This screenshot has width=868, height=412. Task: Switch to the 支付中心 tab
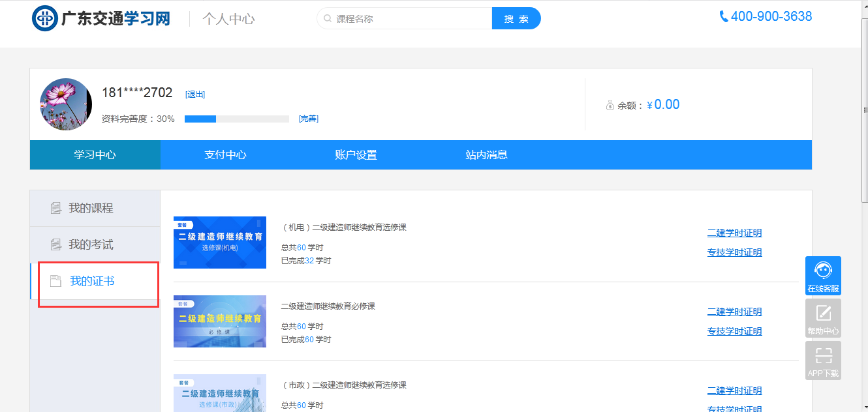[x=225, y=155]
